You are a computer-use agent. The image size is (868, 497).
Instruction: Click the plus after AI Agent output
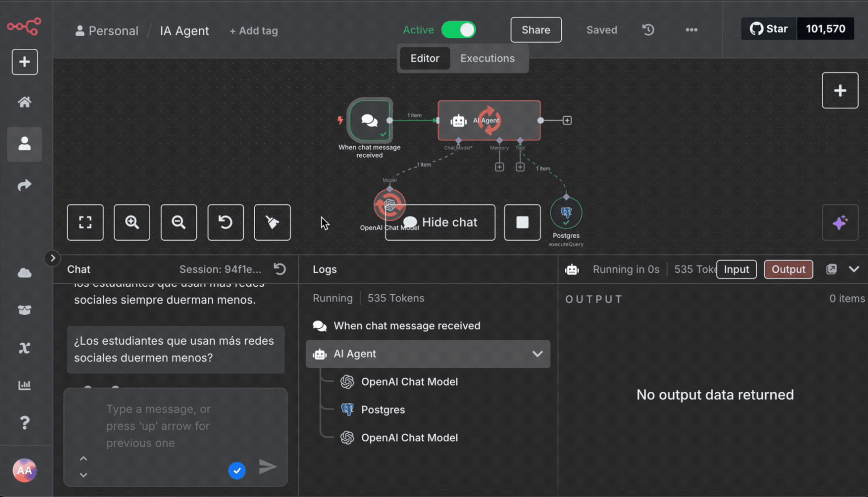567,120
